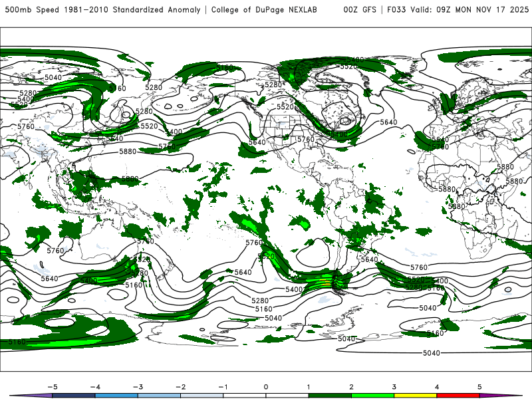
Task: Click the '5040' label on the bottom map edge
Action: (x=431, y=353)
